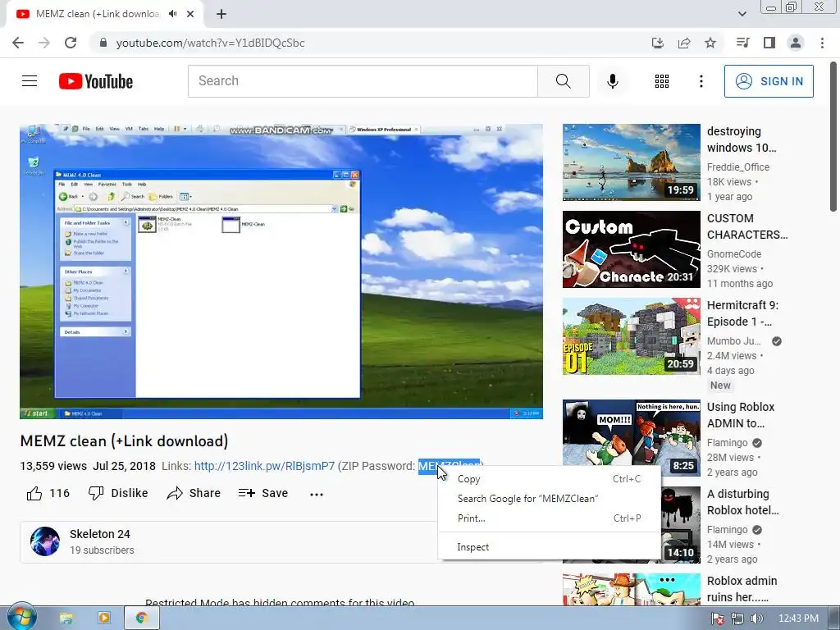Viewport: 840px width, 630px height.
Task: Click the share page icon in the address bar
Action: point(684,43)
